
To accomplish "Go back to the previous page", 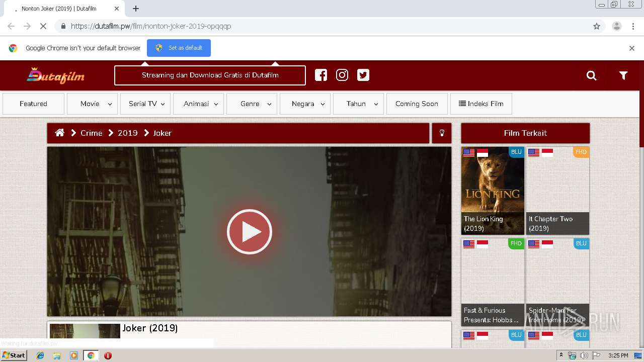I will (11, 26).
